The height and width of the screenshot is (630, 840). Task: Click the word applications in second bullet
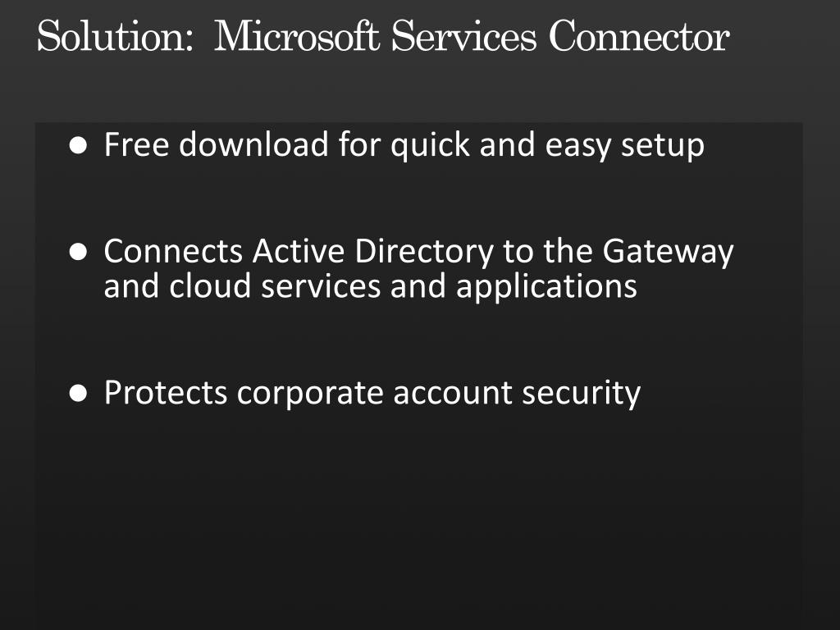coord(546,286)
